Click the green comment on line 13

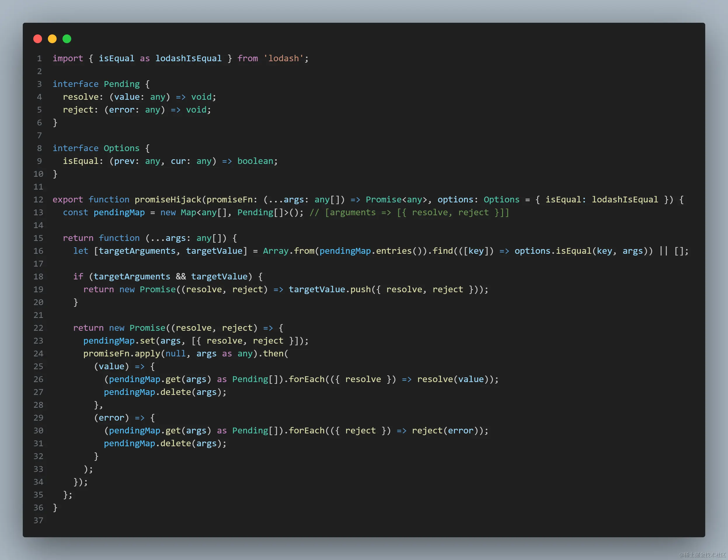click(409, 213)
